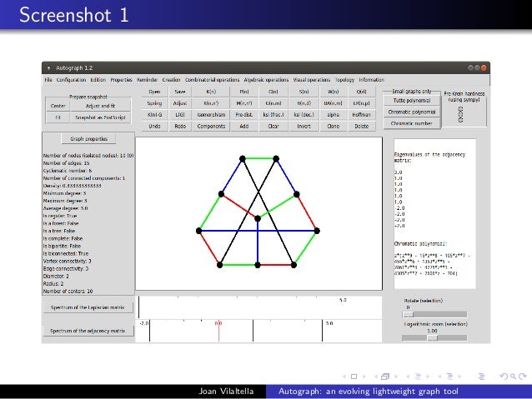Select the central node of the graph

point(258,218)
